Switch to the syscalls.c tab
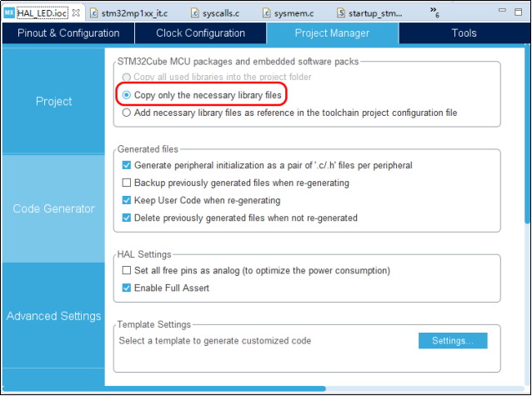This screenshot has height=396, width=532. pos(215,13)
